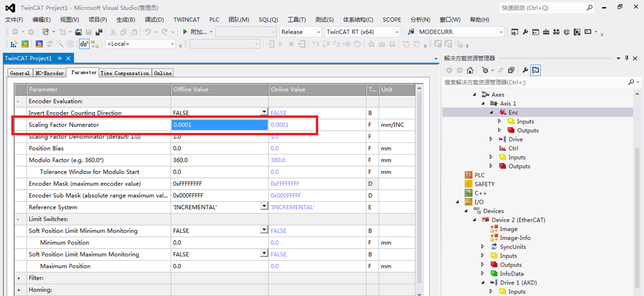644x296 pixels.
Task: Click the wrench Properties icon in top toolbar
Action: pyautogui.click(x=525, y=32)
